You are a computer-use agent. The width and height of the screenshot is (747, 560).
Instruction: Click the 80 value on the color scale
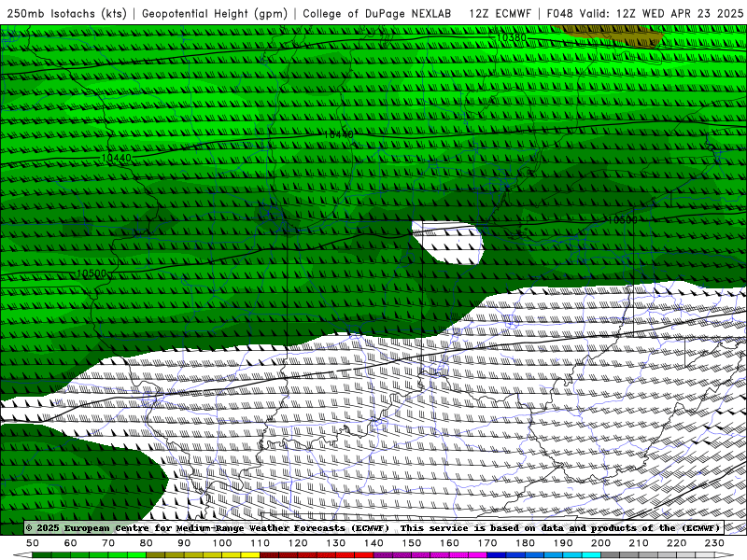click(147, 543)
